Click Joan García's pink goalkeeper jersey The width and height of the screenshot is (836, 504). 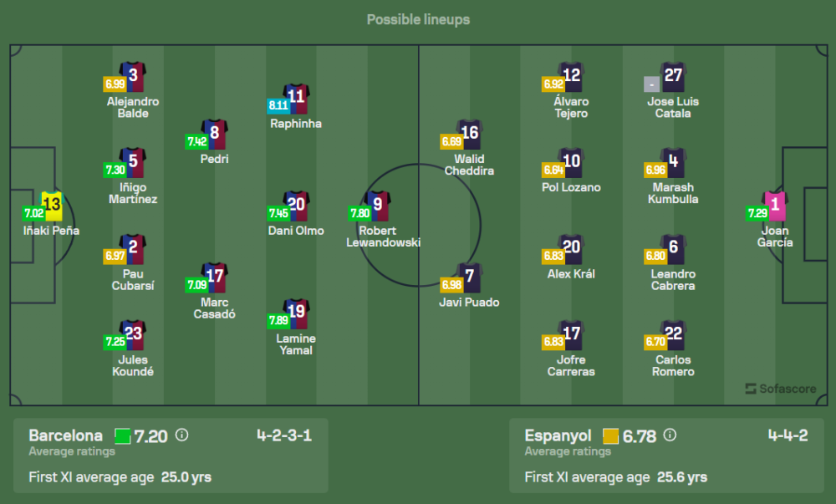[x=774, y=205]
